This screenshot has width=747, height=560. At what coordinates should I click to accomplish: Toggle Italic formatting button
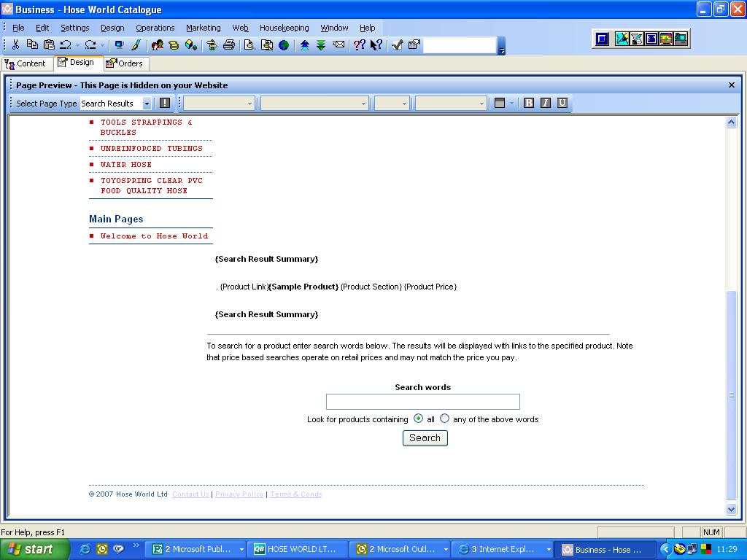coord(546,104)
